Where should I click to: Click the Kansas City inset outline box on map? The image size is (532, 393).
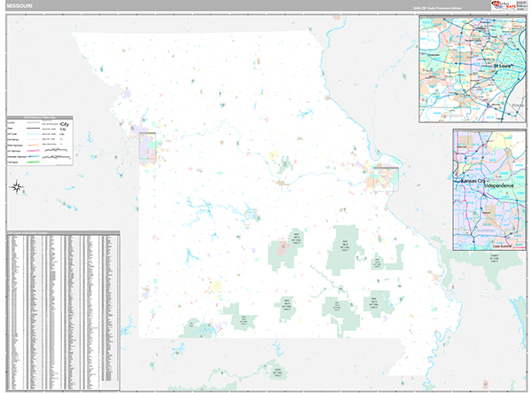pyautogui.click(x=147, y=145)
